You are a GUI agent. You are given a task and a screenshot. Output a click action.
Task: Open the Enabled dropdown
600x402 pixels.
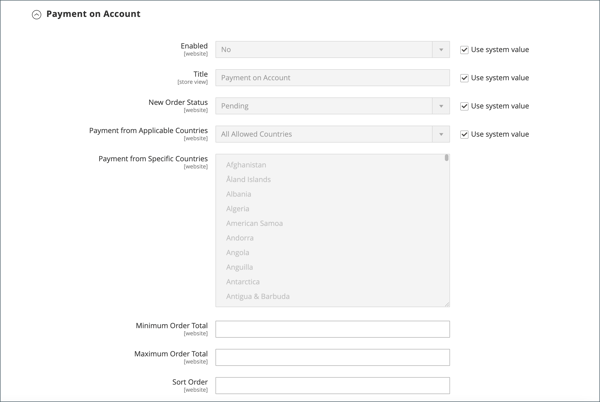[332, 50]
